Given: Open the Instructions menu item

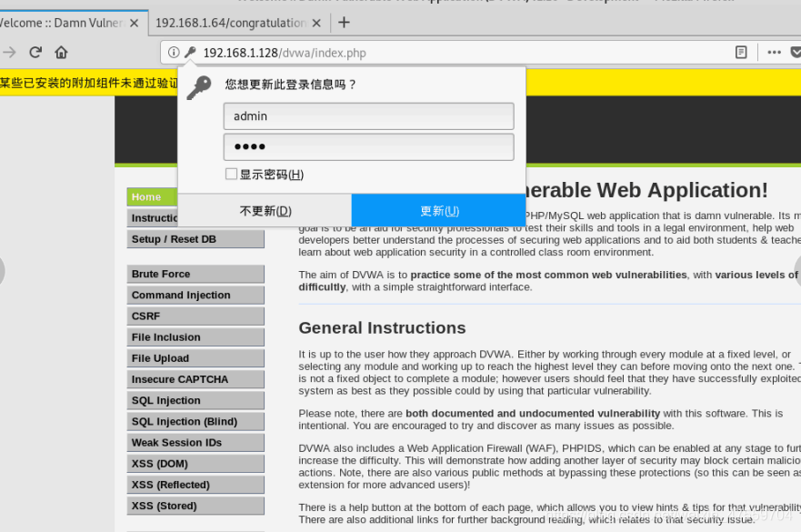Looking at the screenshot, I should (x=152, y=217).
